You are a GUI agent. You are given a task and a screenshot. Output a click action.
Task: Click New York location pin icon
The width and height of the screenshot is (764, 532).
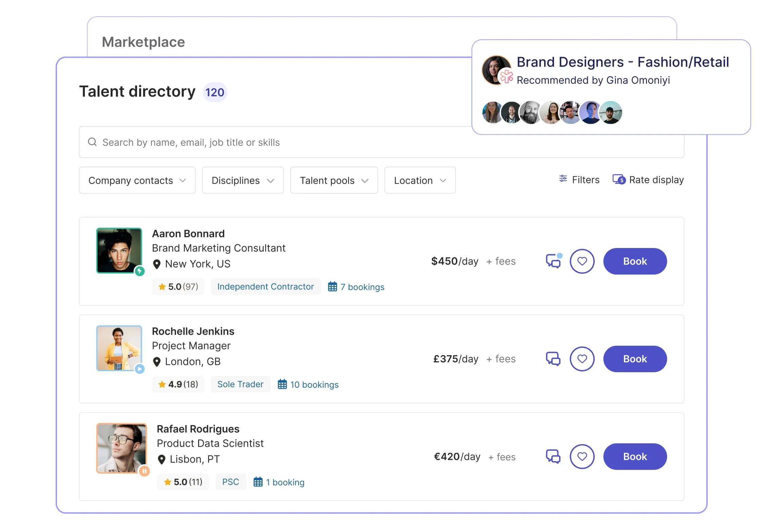[x=157, y=264]
